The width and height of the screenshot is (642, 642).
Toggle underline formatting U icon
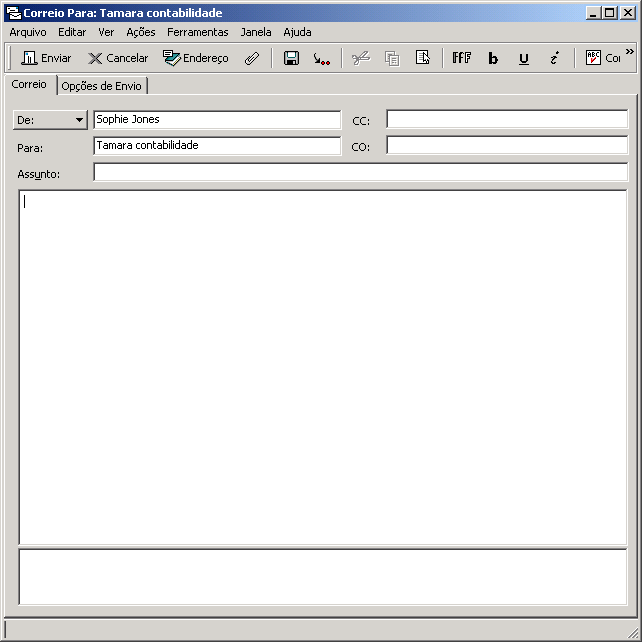[x=524, y=58]
